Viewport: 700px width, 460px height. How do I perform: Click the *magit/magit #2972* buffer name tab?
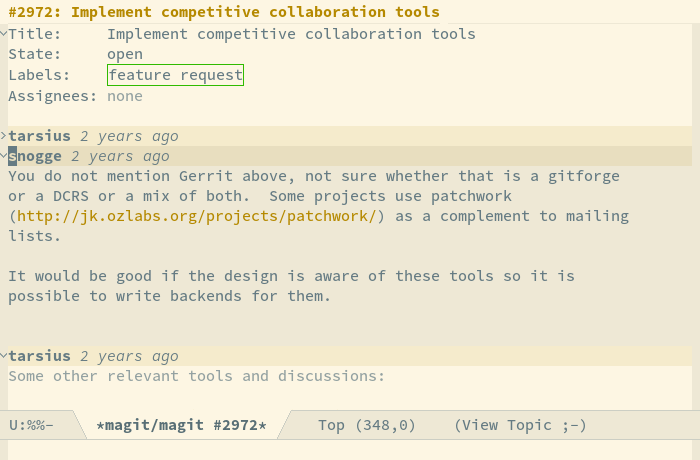click(181, 425)
